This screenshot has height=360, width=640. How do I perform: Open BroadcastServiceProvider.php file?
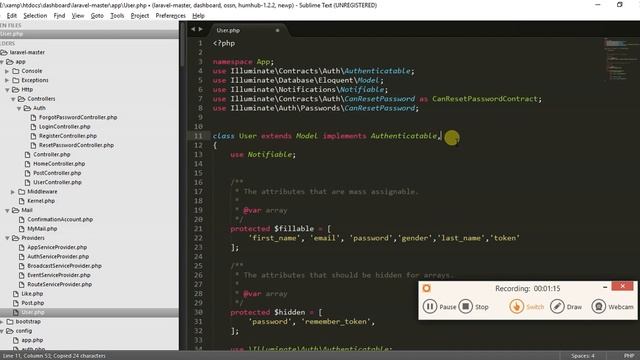[x=64, y=266]
